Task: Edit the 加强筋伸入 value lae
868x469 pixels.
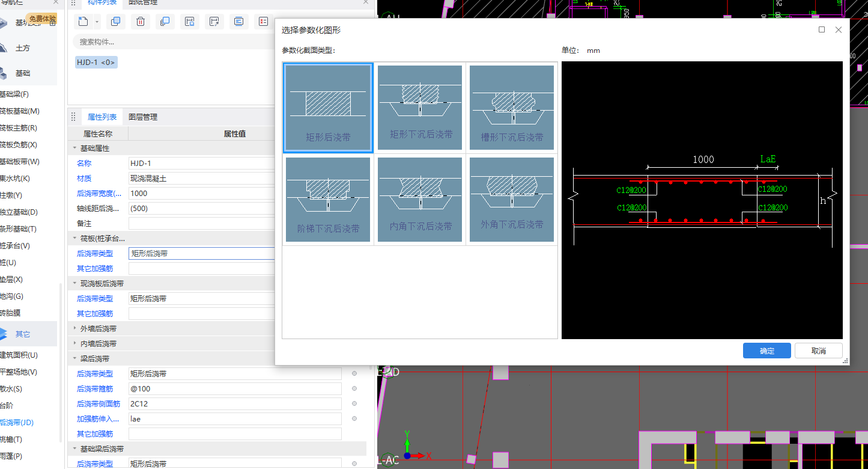Action: pos(235,418)
